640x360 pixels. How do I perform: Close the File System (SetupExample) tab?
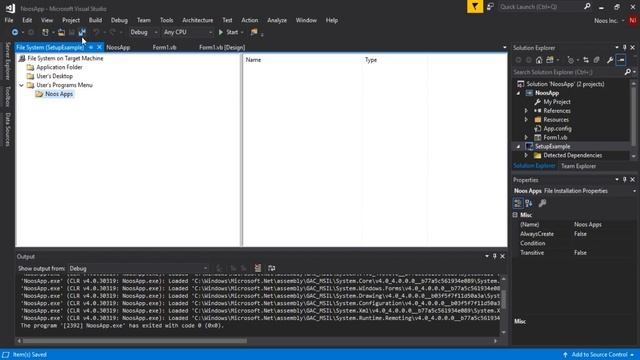point(99,47)
